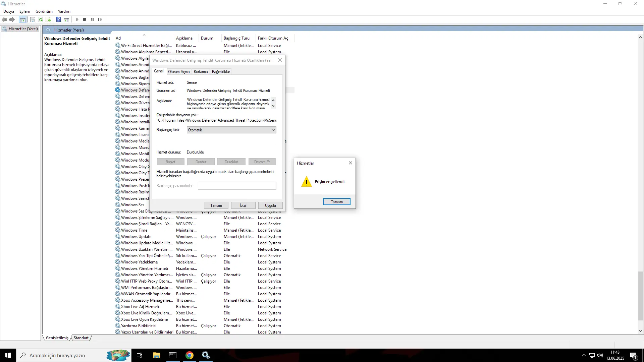
Task: Click Tamam in the properties dialog
Action: coord(216,205)
